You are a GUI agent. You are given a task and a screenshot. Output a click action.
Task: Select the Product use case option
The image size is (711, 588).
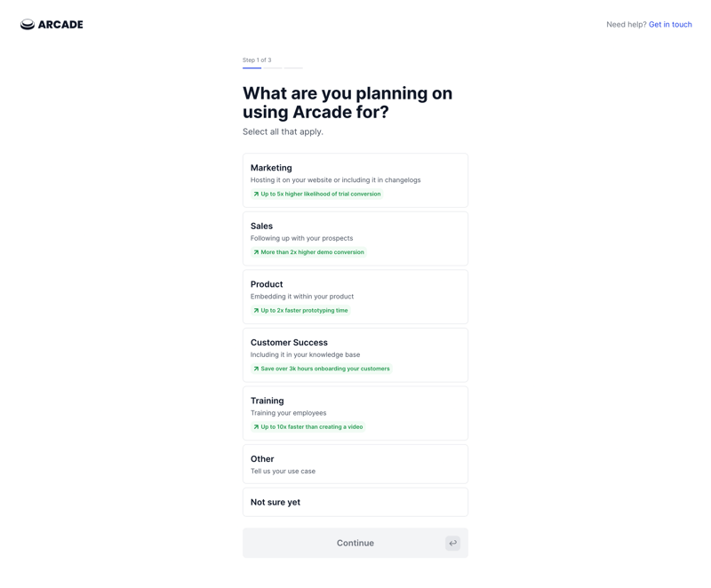355,296
